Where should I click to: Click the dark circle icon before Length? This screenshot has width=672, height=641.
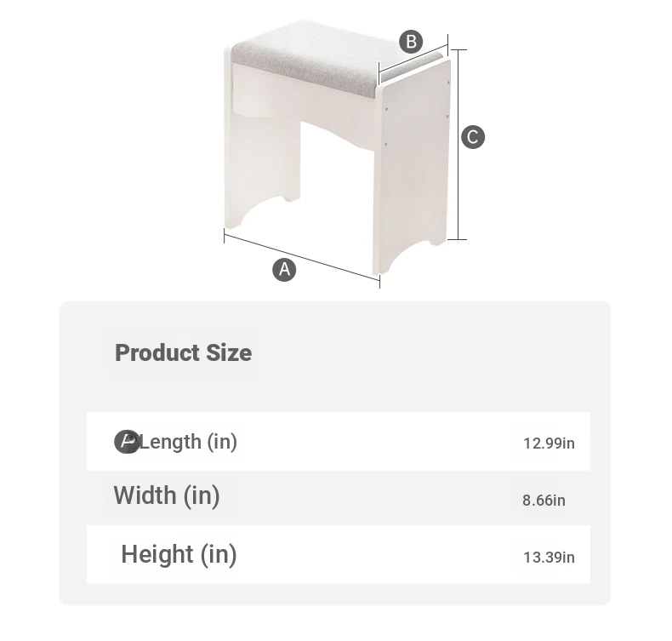126,442
